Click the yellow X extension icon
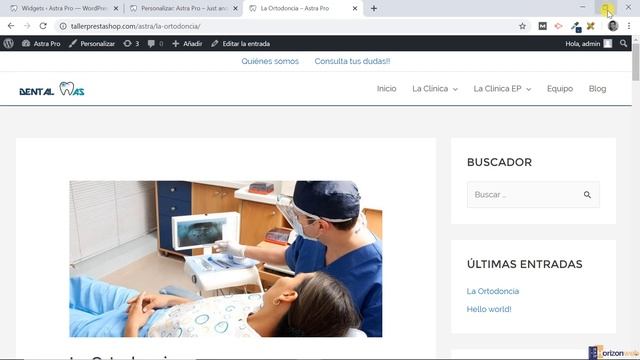The height and width of the screenshot is (360, 640). (591, 26)
